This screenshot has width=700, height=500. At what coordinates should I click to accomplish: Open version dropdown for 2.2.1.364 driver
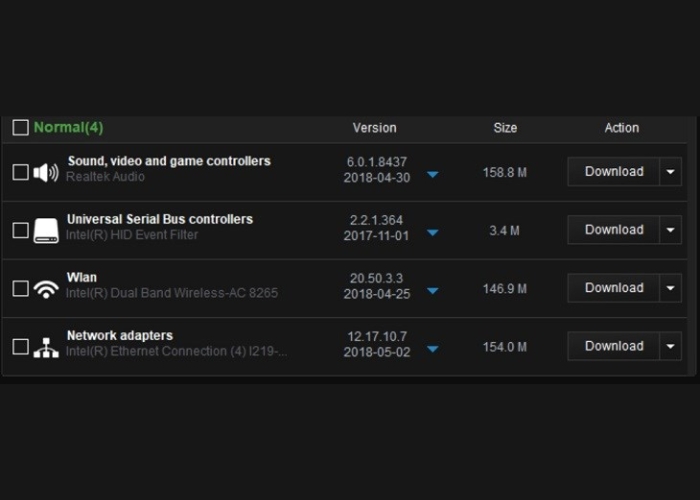432,232
